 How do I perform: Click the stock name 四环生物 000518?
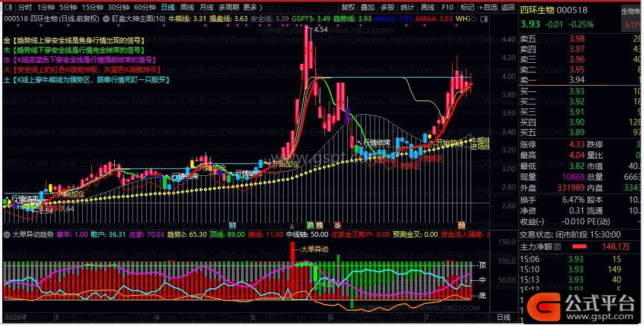pyautogui.click(x=554, y=10)
